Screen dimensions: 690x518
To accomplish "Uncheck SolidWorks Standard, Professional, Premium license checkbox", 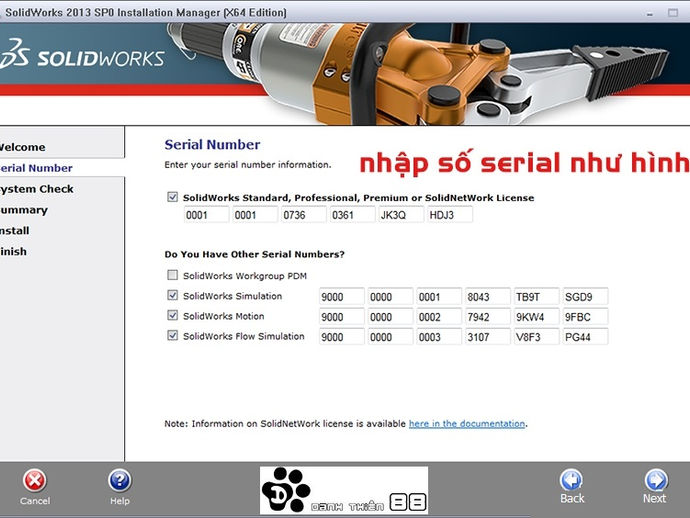I will pos(172,197).
